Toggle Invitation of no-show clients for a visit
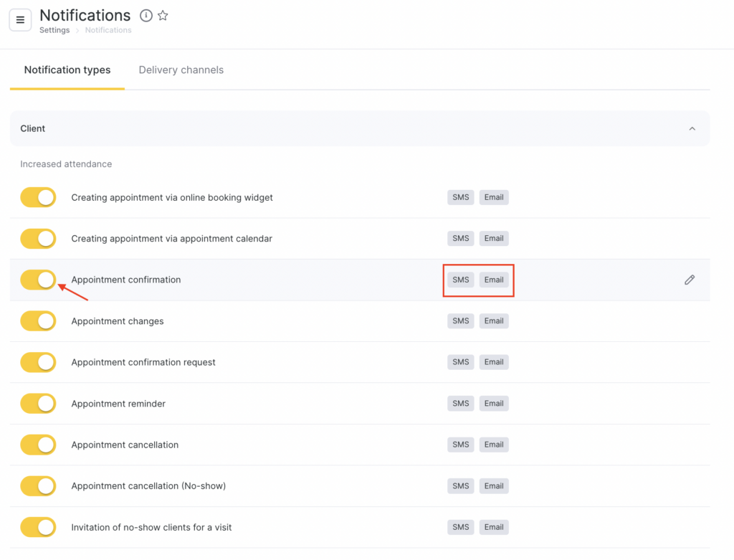Screen dimensions: 734x560 [x=38, y=527]
